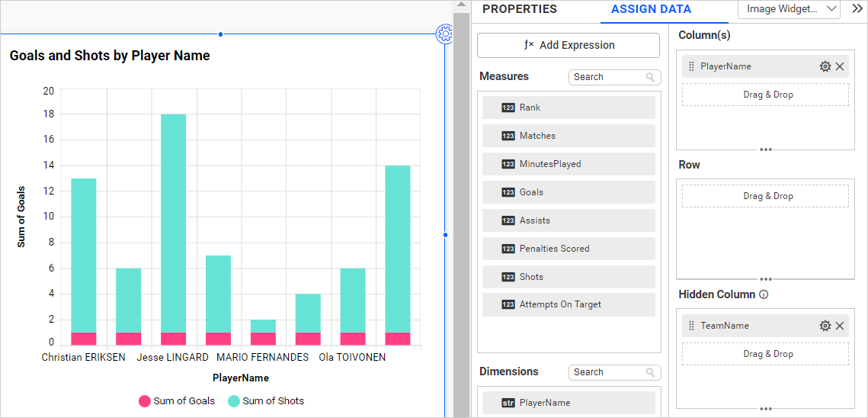Expand the Row section ellipsis

(x=765, y=279)
